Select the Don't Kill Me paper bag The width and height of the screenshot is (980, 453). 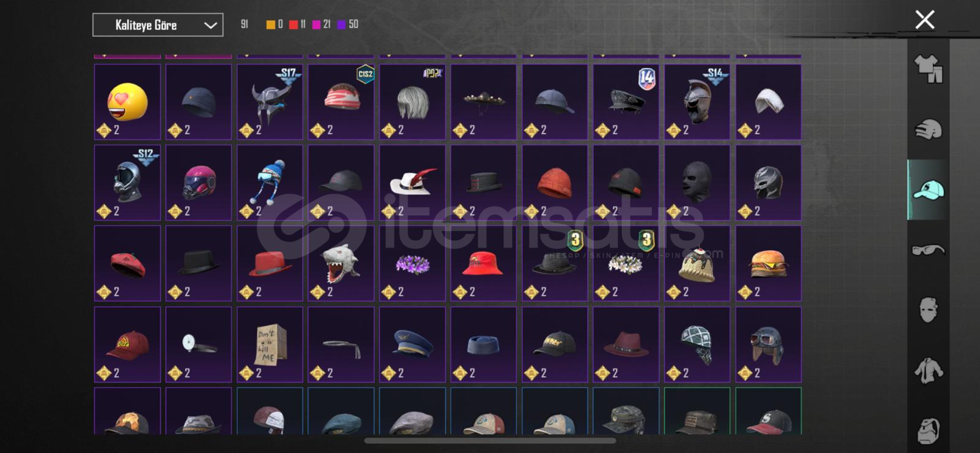pyautogui.click(x=270, y=345)
